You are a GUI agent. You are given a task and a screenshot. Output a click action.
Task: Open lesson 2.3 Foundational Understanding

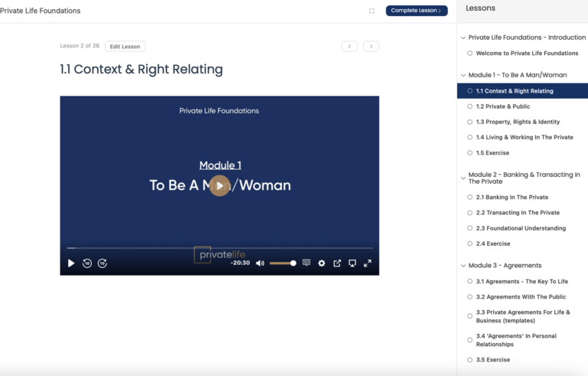pyautogui.click(x=521, y=228)
